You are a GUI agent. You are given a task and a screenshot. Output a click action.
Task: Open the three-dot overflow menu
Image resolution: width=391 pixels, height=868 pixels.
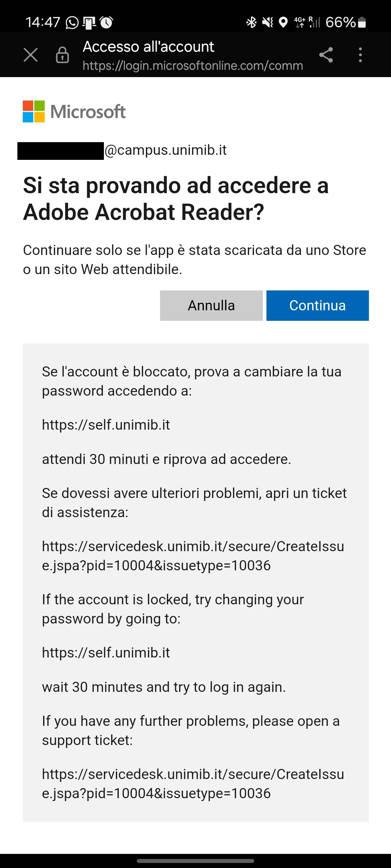(360, 55)
